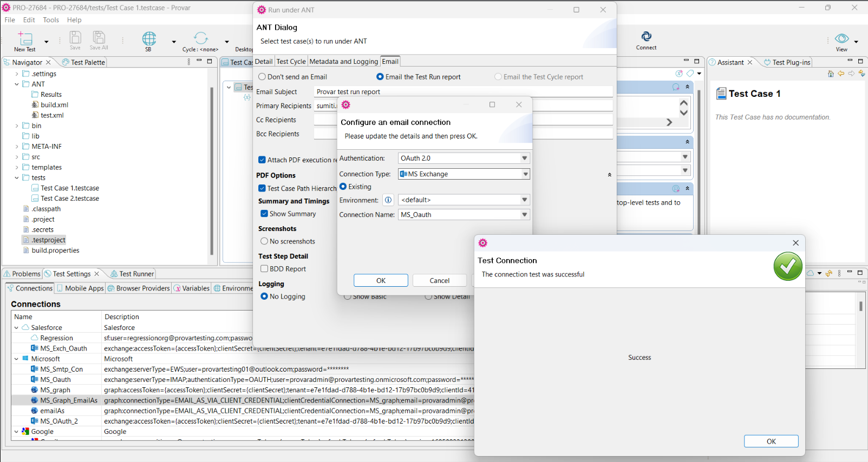Click the View eye icon
Screen dimensions: 868x462
[x=841, y=38]
